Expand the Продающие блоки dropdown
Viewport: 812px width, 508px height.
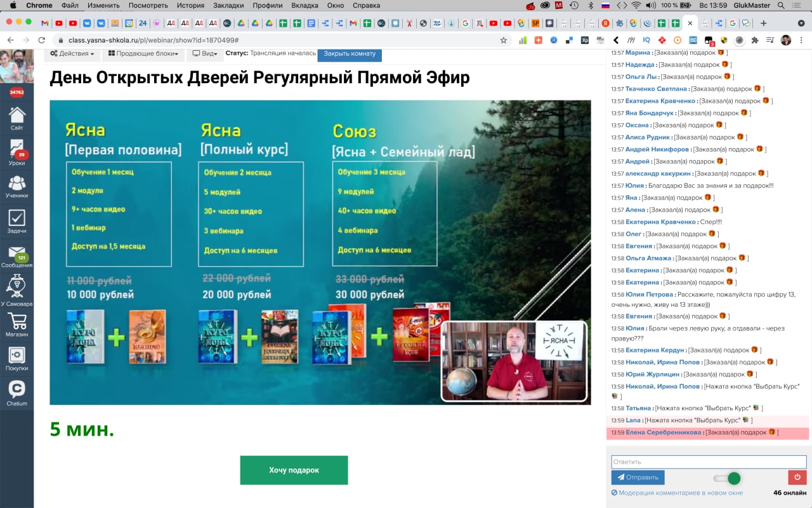point(143,54)
